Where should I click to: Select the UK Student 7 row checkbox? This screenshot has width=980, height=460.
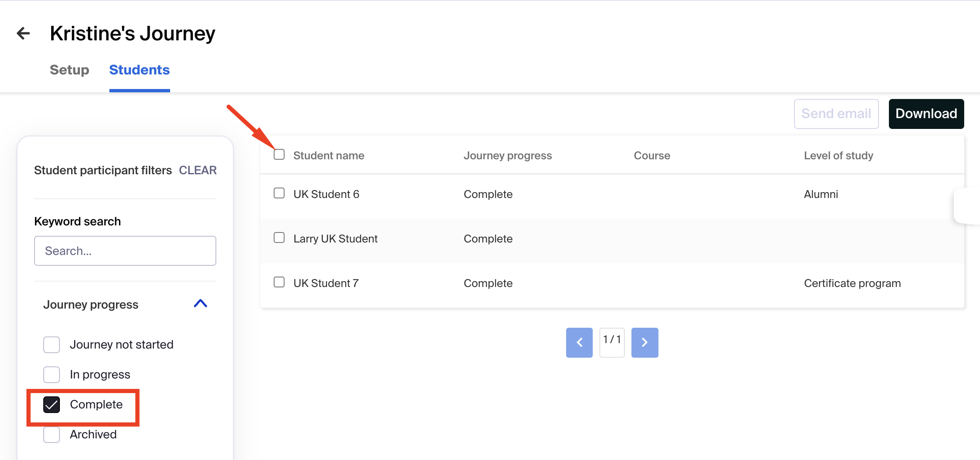(x=279, y=282)
